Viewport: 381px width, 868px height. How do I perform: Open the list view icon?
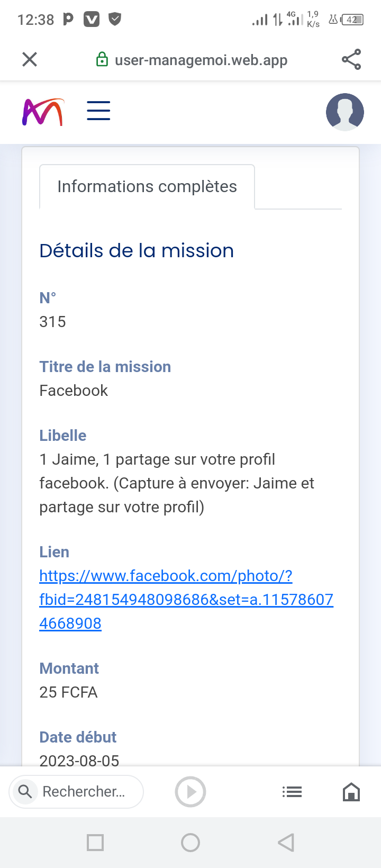[292, 792]
